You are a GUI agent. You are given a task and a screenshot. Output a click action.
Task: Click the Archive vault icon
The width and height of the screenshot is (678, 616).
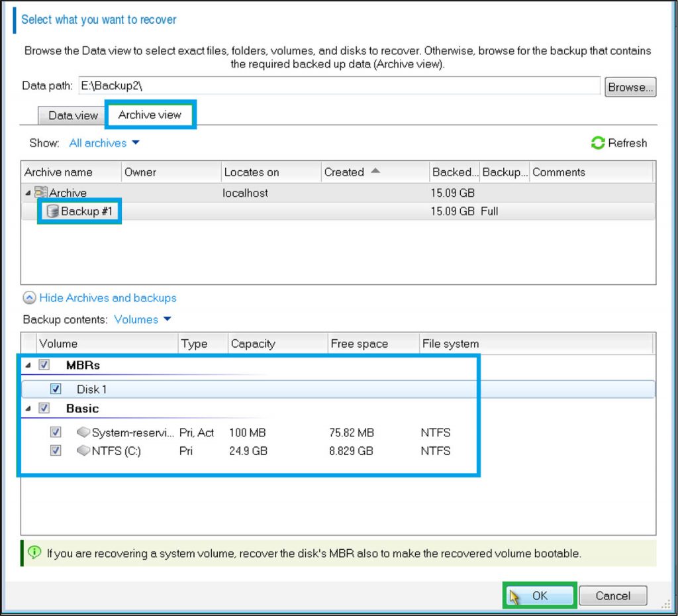[41, 193]
